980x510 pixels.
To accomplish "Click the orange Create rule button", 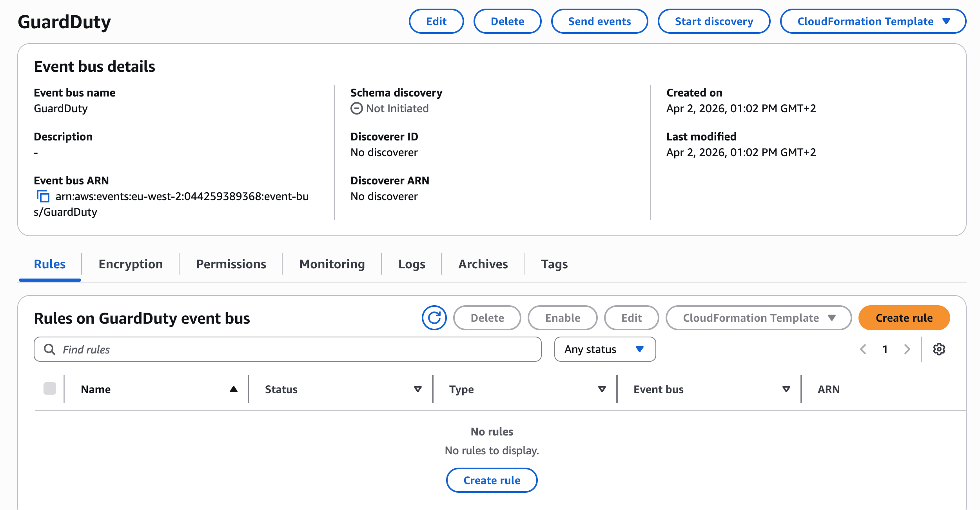I will click(904, 318).
